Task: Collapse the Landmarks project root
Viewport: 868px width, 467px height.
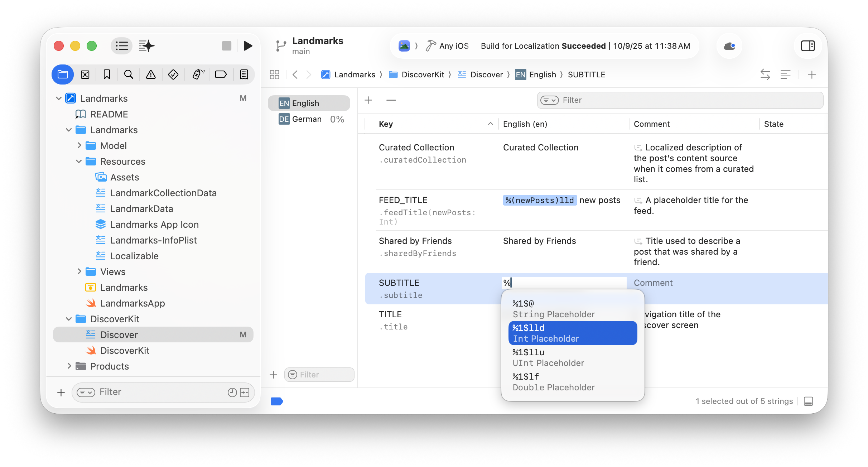Action: click(59, 98)
